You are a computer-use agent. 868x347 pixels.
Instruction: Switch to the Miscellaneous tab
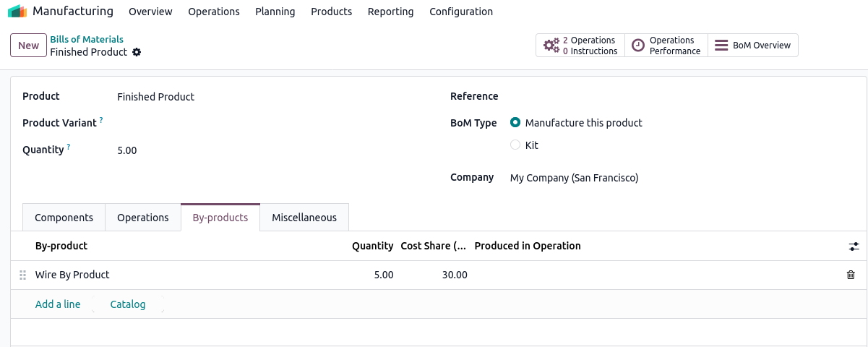(x=304, y=218)
